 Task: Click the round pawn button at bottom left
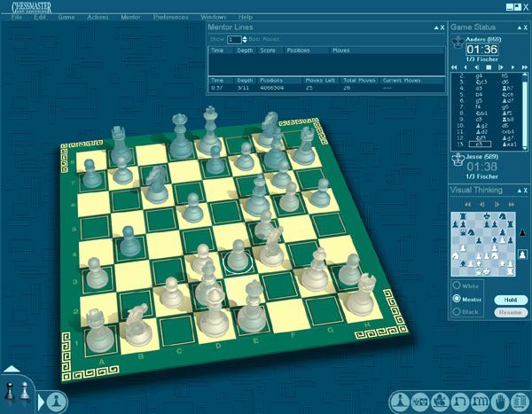pos(57,402)
